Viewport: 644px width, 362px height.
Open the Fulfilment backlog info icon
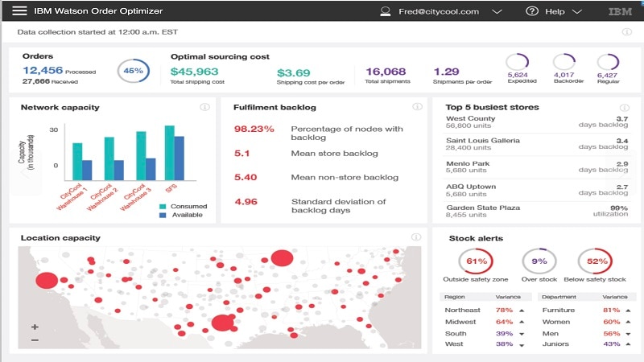(417, 107)
